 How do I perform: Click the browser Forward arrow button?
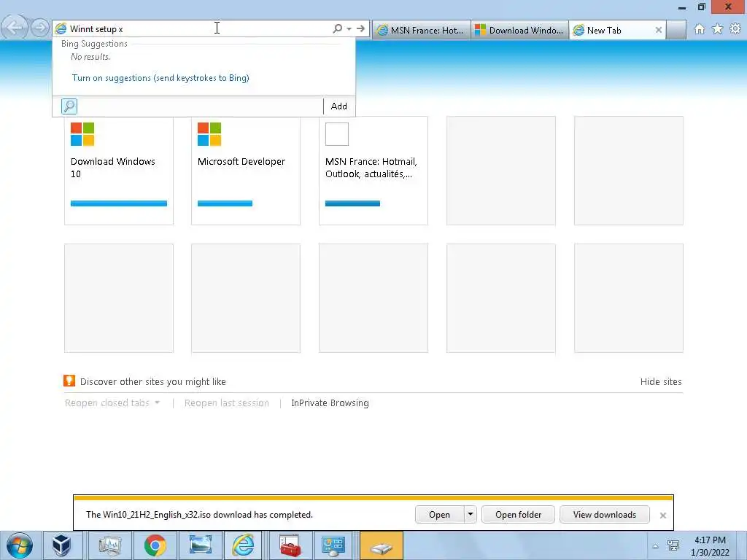point(40,28)
